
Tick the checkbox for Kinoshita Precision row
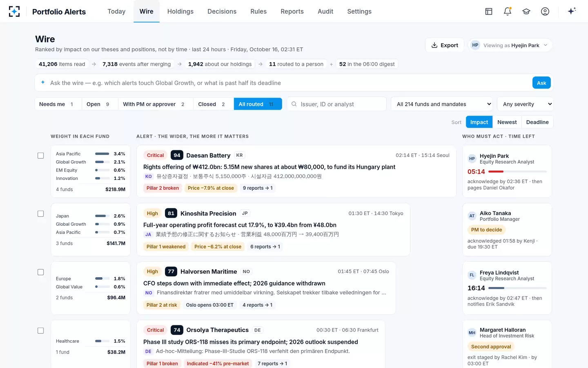pyautogui.click(x=41, y=214)
